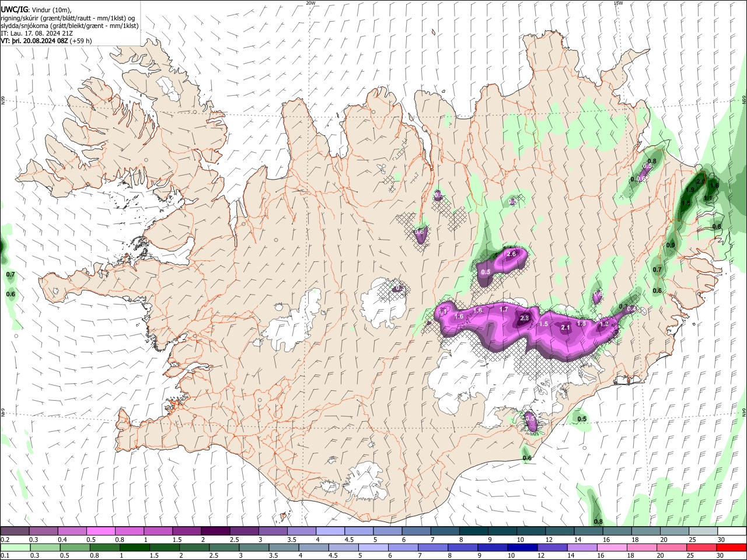
Task: Click the 0.4 value east of the pink band
Action: tap(631, 309)
